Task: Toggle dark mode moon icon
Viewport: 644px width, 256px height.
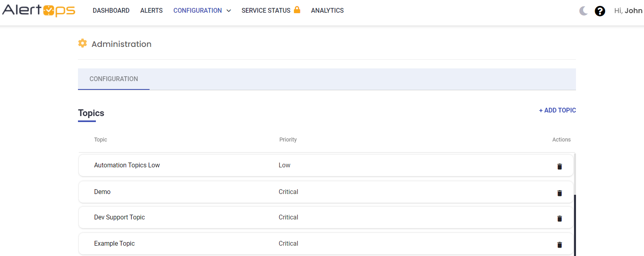Action: (x=583, y=11)
